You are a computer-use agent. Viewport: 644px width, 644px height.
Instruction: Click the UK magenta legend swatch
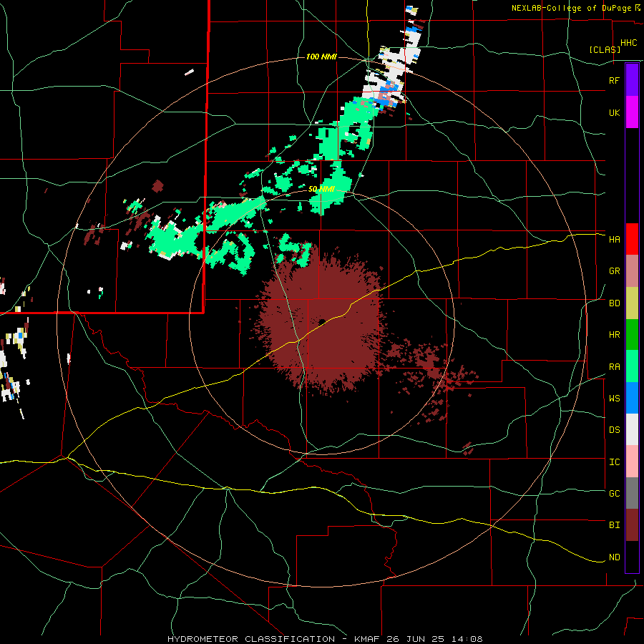(x=632, y=112)
